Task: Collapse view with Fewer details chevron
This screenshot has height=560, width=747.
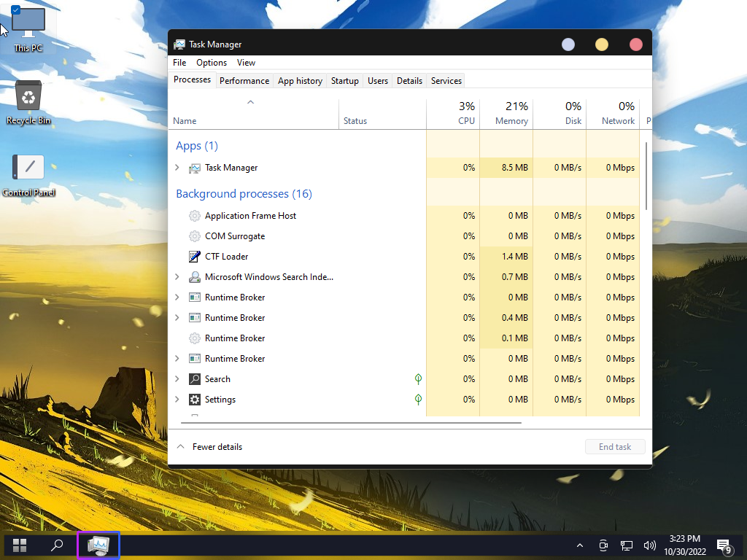Action: point(181,447)
